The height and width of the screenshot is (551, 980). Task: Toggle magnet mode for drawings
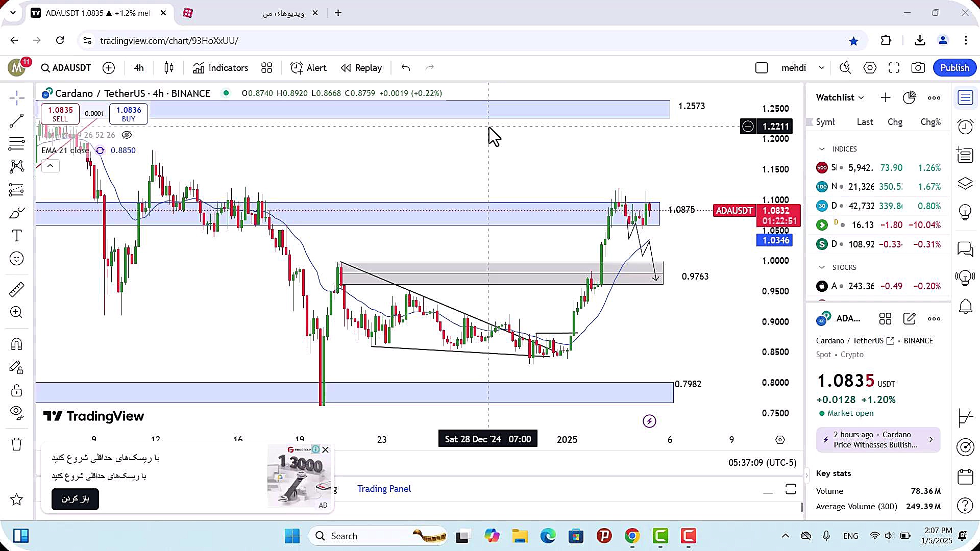[17, 344]
